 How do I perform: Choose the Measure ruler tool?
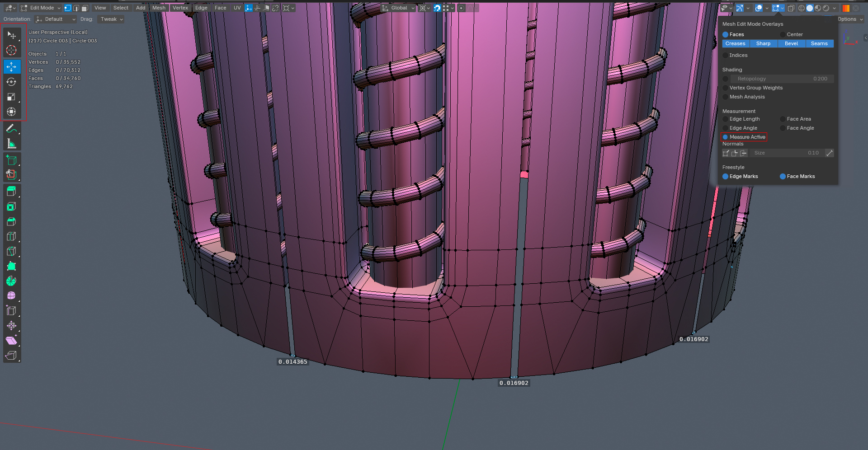click(x=12, y=144)
